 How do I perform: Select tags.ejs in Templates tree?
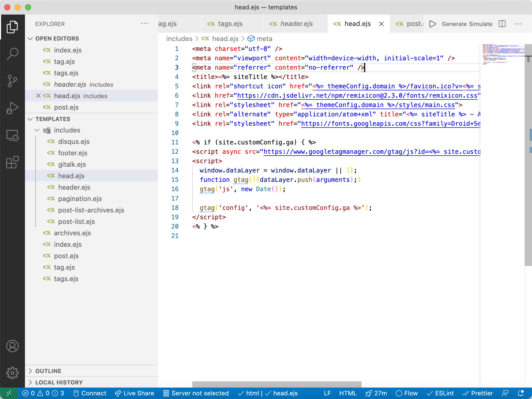(91, 279)
